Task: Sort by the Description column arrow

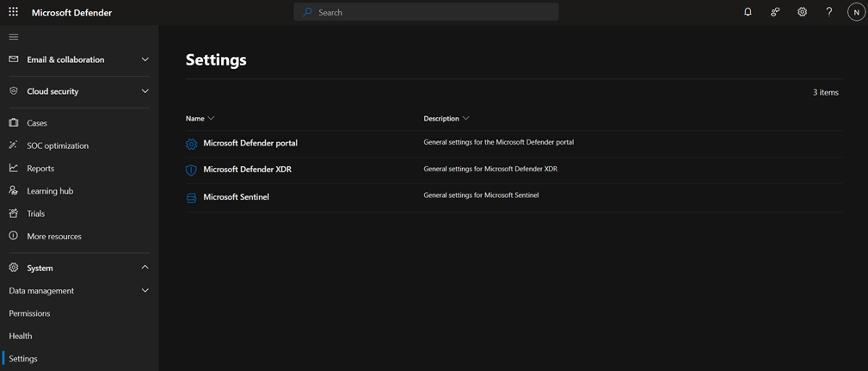Action: coord(465,119)
